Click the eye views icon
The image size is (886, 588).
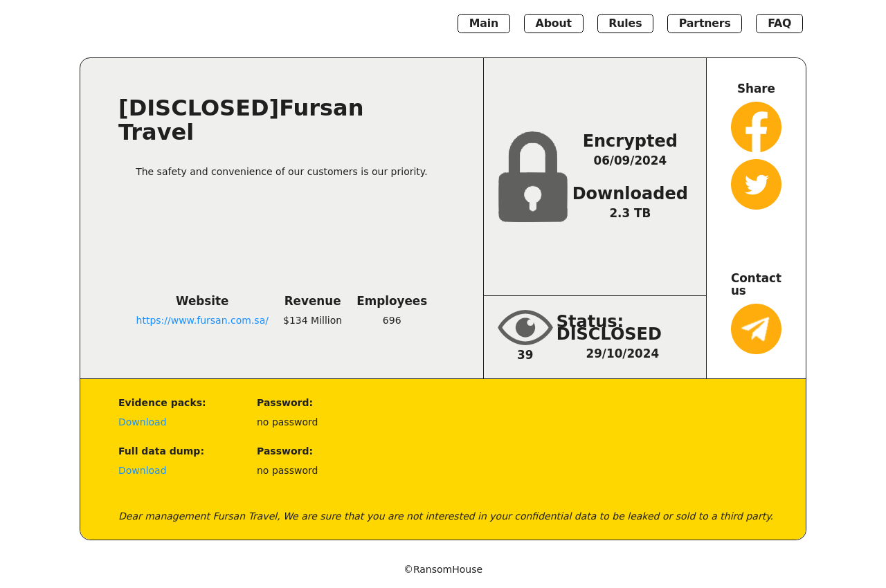pyautogui.click(x=525, y=327)
